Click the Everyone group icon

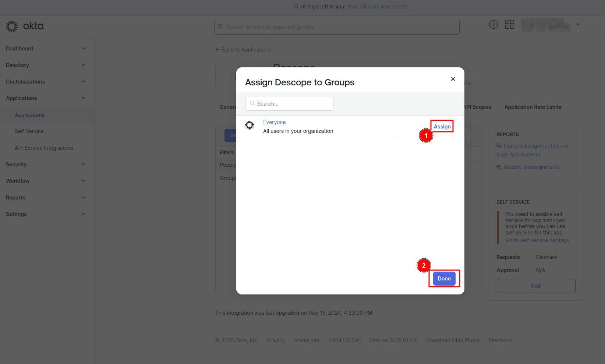coord(250,126)
